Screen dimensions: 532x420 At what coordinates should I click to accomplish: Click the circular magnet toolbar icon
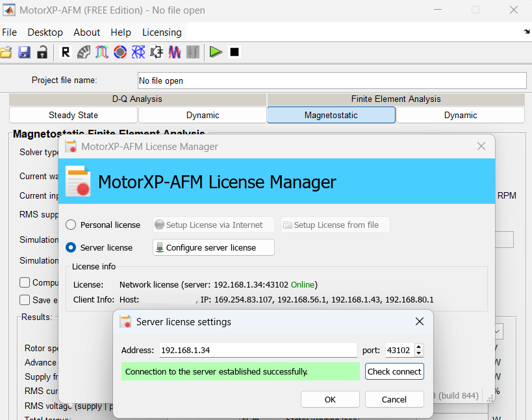click(x=120, y=53)
